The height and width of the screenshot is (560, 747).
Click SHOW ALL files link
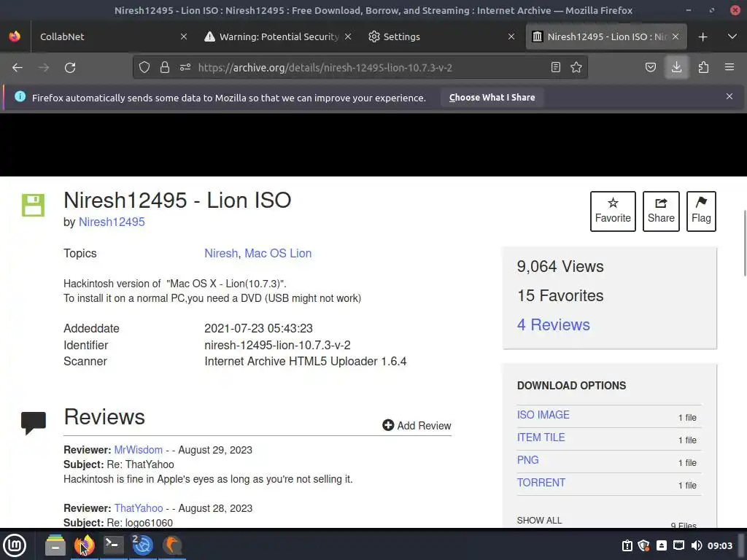click(539, 521)
